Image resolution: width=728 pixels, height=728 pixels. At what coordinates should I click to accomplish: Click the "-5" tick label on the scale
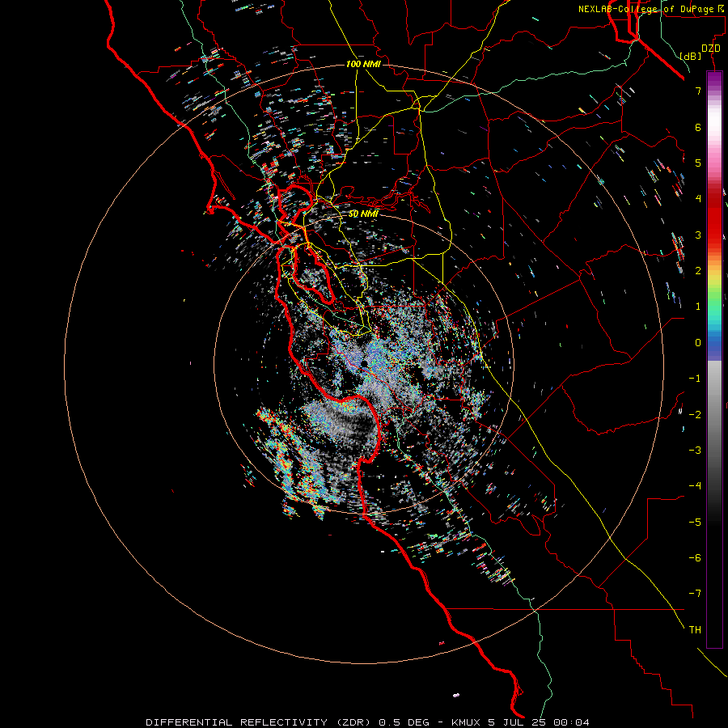click(x=695, y=522)
